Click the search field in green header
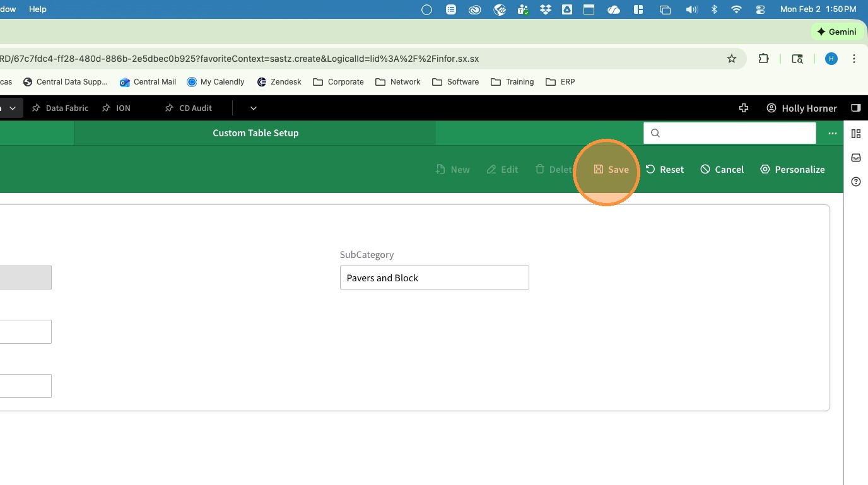 click(730, 133)
